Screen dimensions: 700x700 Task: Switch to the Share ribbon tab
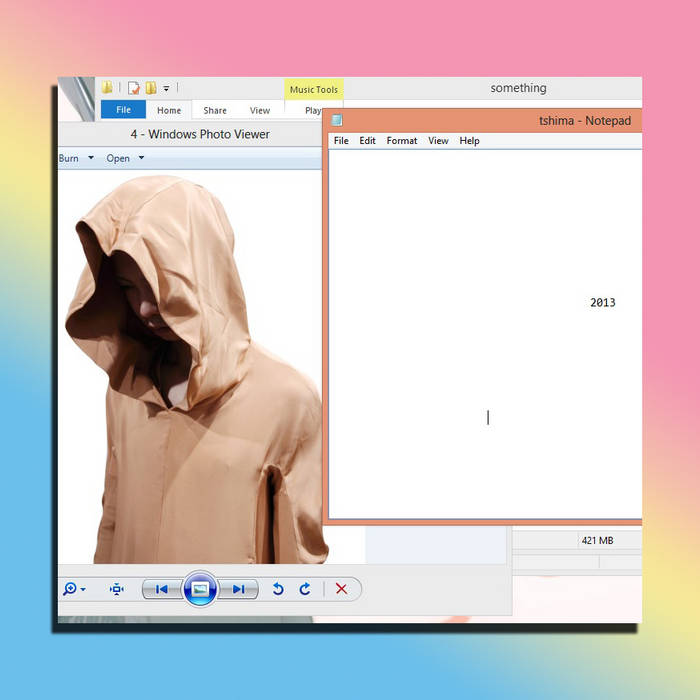pyautogui.click(x=215, y=110)
